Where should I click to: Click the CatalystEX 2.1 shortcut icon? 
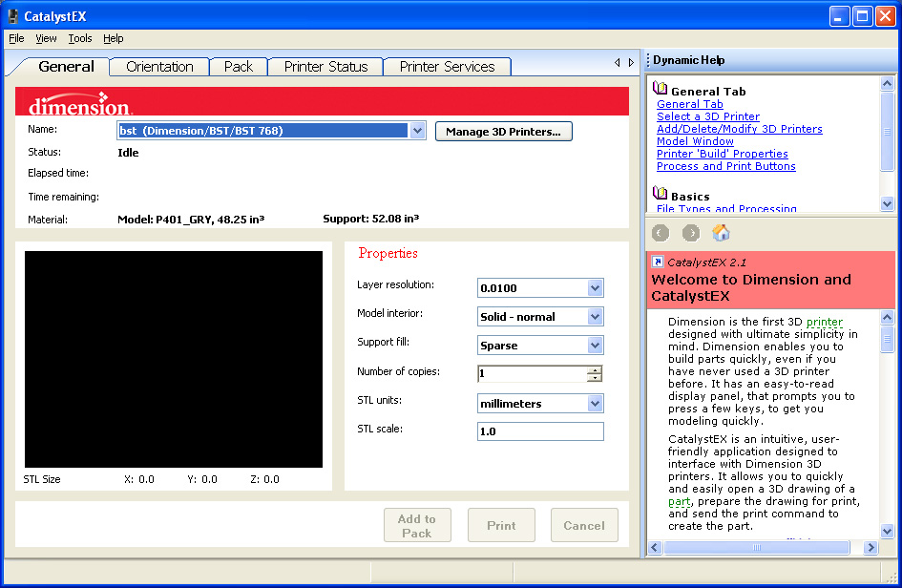pyautogui.click(x=658, y=262)
